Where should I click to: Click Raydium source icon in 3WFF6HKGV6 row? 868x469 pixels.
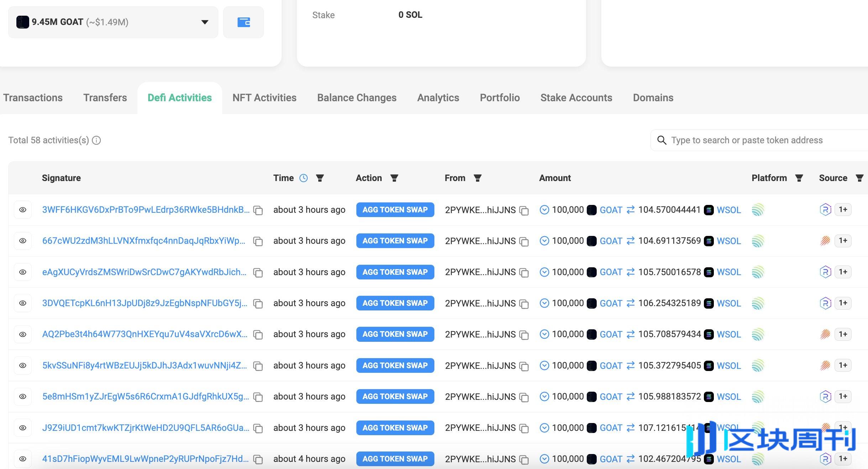pos(825,210)
